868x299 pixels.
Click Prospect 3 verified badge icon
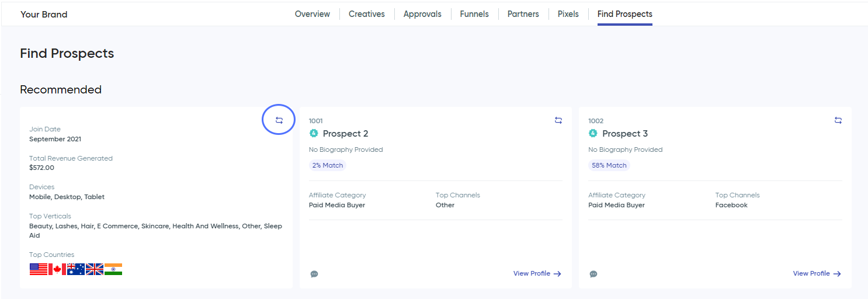point(593,133)
